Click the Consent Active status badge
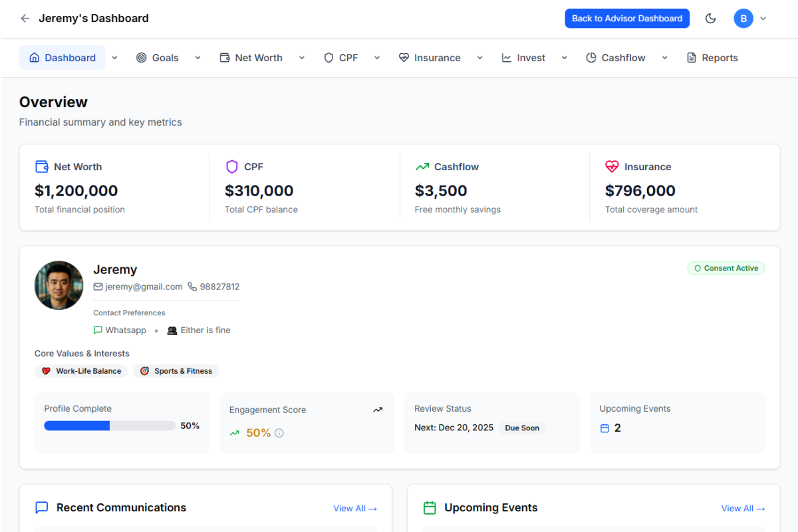This screenshot has height=532, width=798. click(726, 268)
